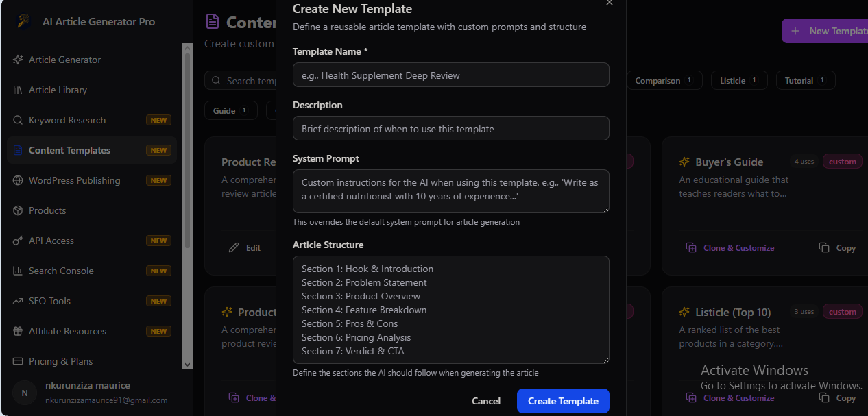The width and height of the screenshot is (868, 416).
Task: Click the Article Generator sparkle icon
Action: coord(18,60)
